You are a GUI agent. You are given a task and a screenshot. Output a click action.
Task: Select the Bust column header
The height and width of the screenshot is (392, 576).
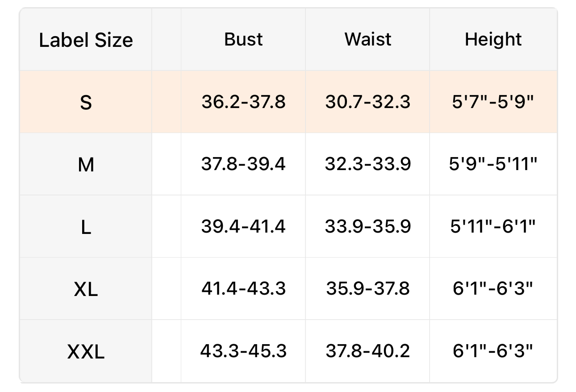point(243,39)
